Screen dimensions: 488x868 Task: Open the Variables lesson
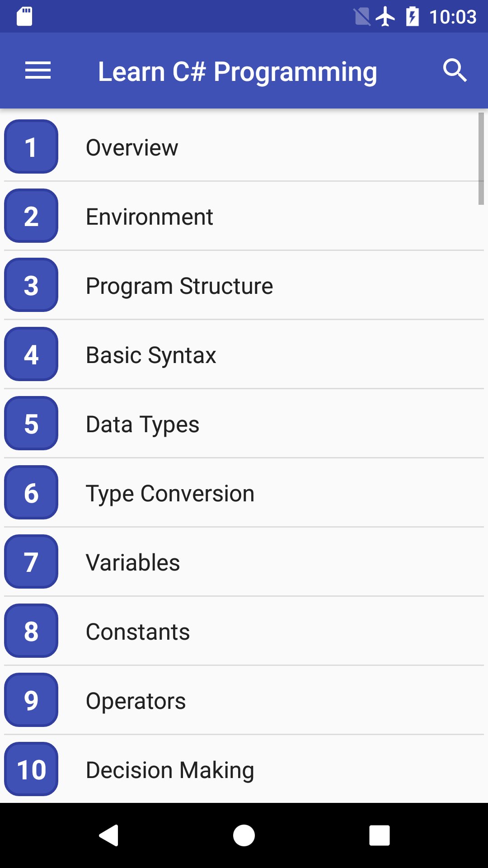tap(133, 562)
